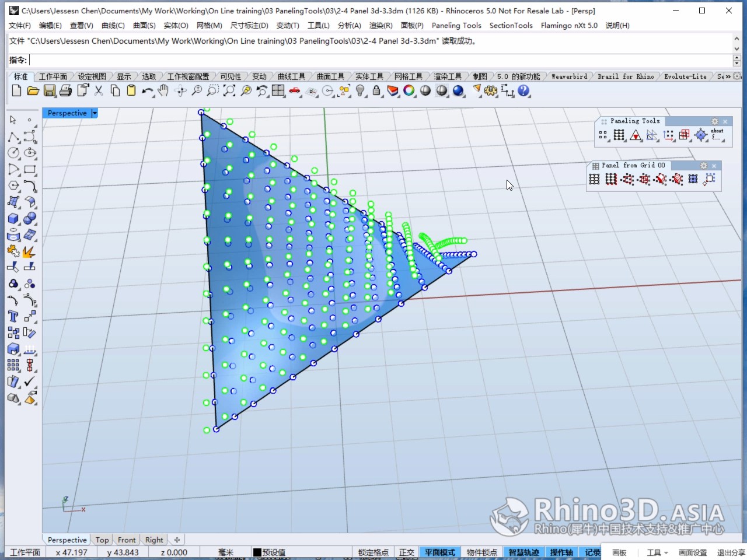The height and width of the screenshot is (560, 747).
Task: Click the rectangular Array grid icon
Action: pos(13,365)
